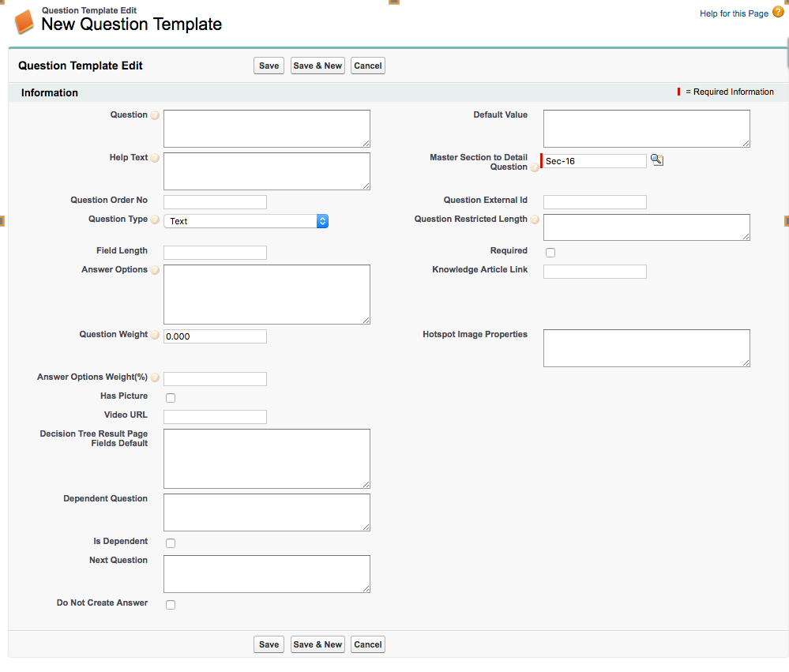Click the Question field help icon
The height and width of the screenshot is (672, 789).
[155, 115]
